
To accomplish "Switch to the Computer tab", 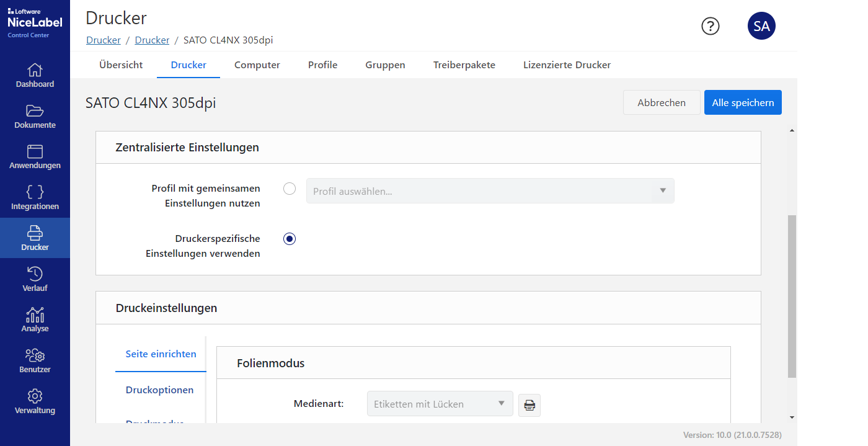I will (257, 65).
